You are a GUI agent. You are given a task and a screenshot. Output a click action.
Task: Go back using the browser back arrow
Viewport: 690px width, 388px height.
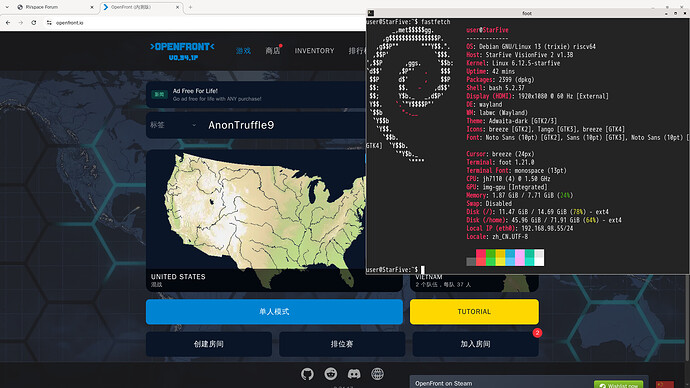tap(8, 22)
